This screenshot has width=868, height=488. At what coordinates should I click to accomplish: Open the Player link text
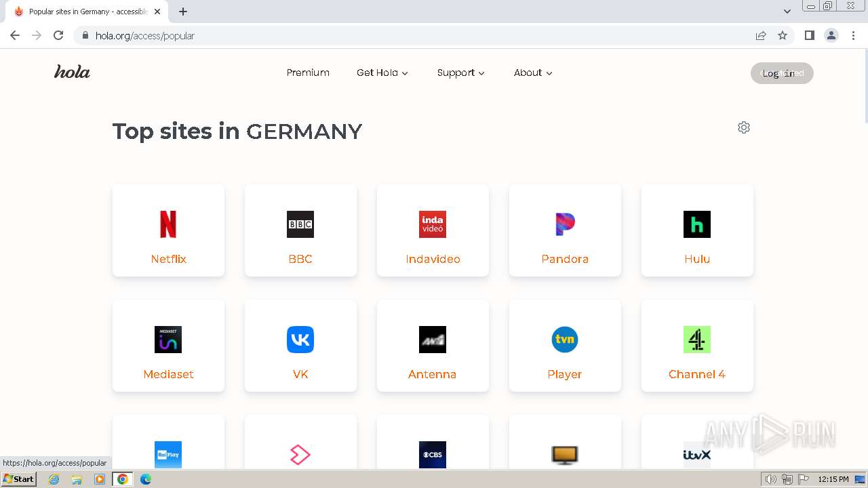click(x=565, y=374)
